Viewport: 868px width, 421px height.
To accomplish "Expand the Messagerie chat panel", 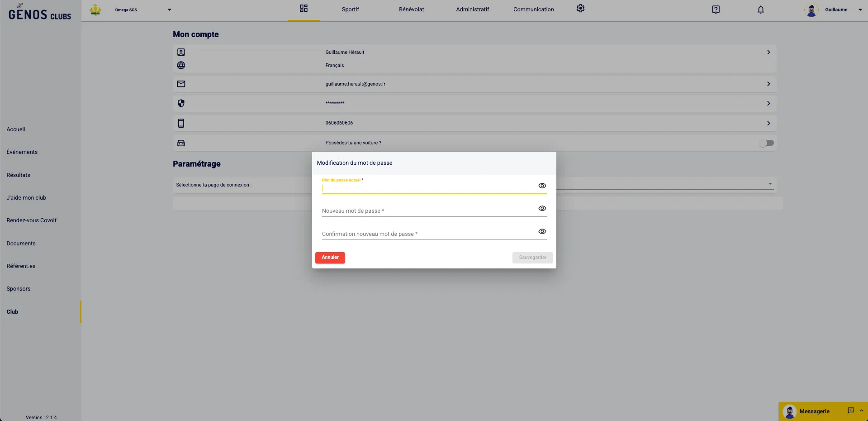I will coord(861,411).
